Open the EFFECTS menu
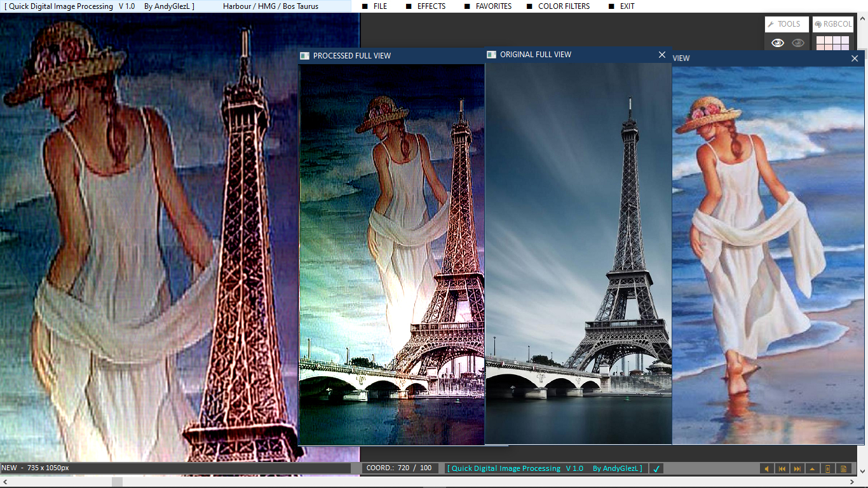 (431, 6)
